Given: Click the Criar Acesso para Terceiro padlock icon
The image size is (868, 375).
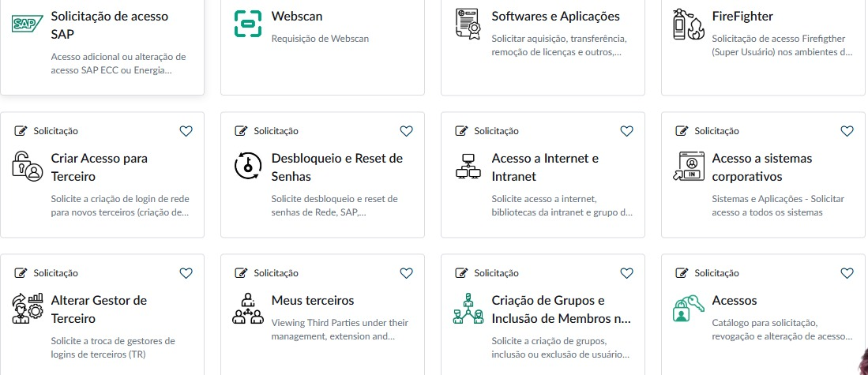Looking at the screenshot, I should tap(27, 166).
